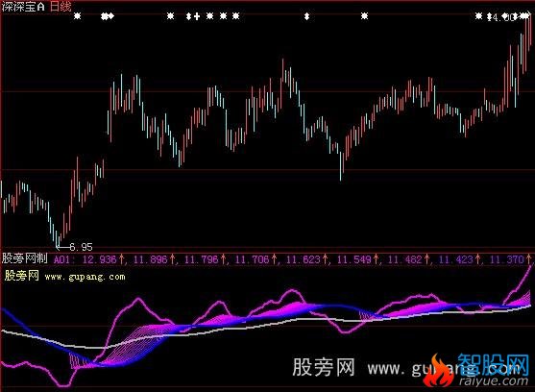Image resolution: width=535 pixels, height=392 pixels.
Task: Click the 14.00 highest price label
Action: coord(501,17)
